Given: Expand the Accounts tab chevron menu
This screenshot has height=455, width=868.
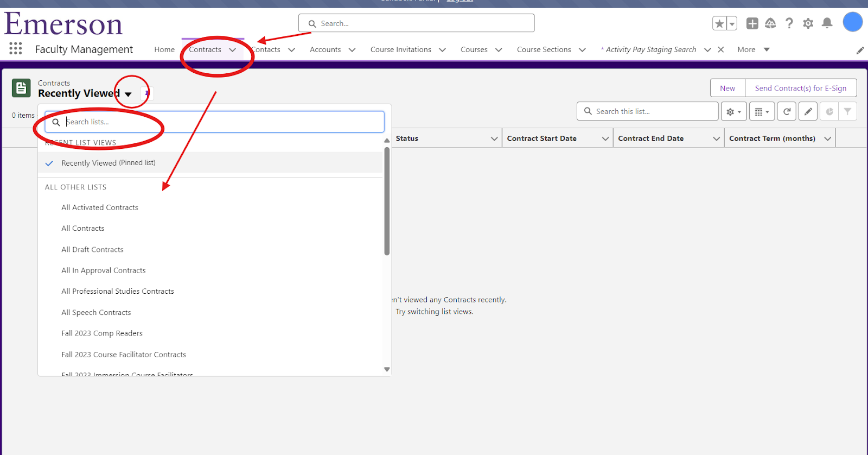Looking at the screenshot, I should 352,50.
